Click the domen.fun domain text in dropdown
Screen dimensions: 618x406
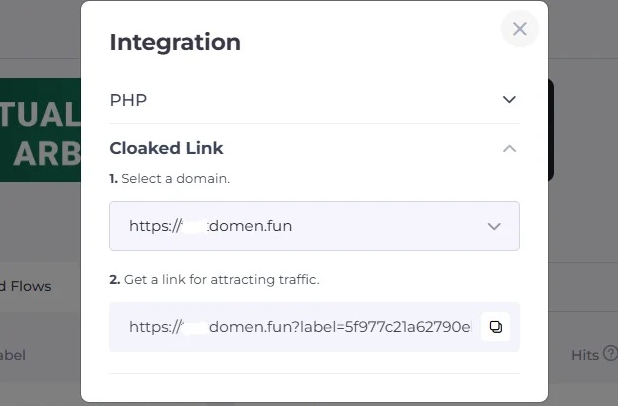[x=250, y=226]
